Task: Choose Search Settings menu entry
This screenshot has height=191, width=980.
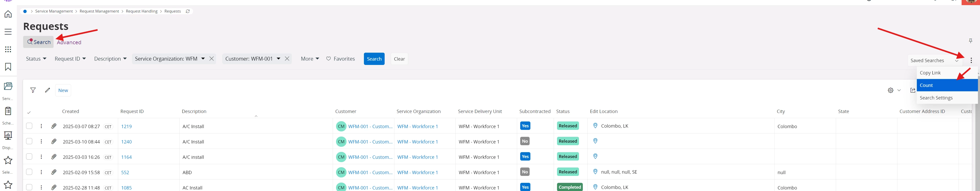Action: coord(936,98)
